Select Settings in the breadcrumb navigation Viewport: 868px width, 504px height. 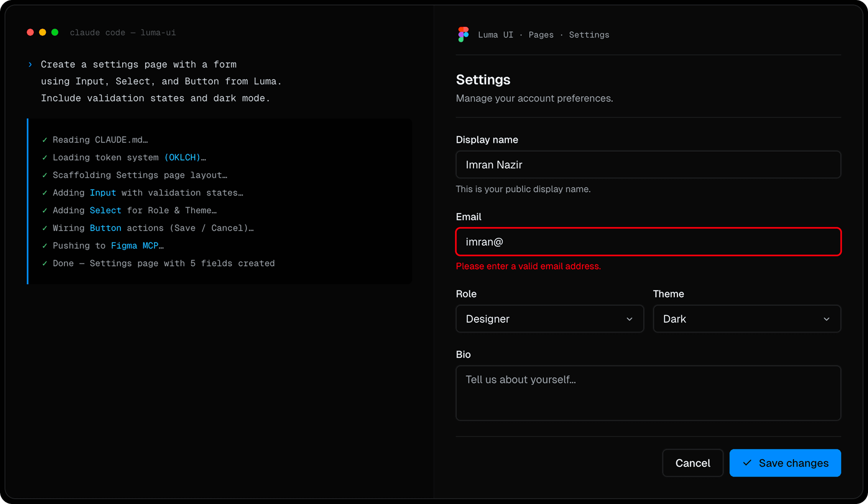coord(589,35)
